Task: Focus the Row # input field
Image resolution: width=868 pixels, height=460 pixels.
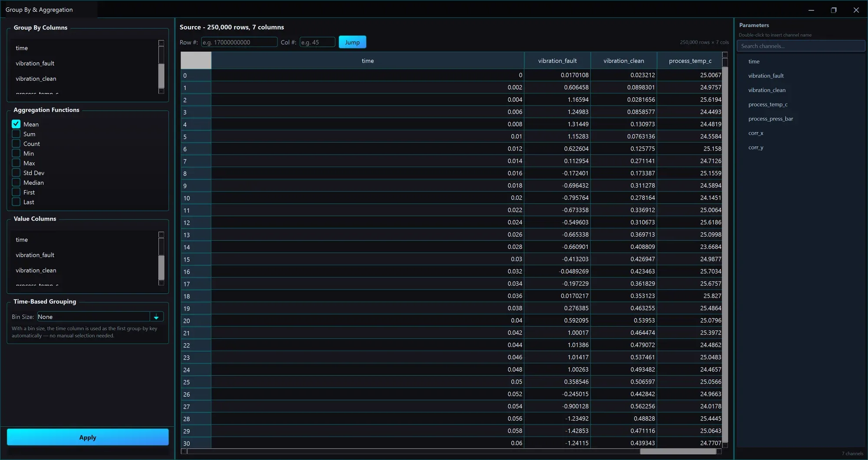Action: 239,42
